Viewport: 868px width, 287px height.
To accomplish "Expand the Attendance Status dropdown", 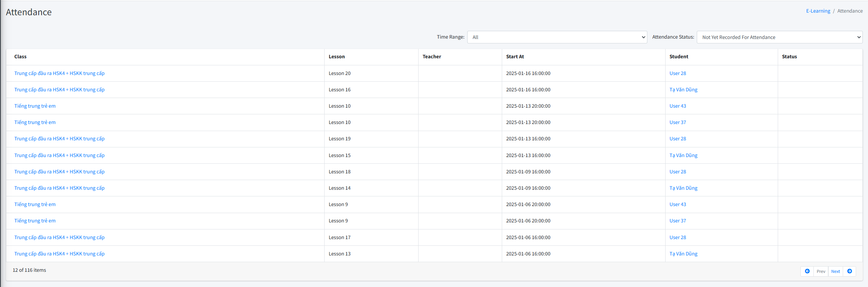I will coord(779,37).
